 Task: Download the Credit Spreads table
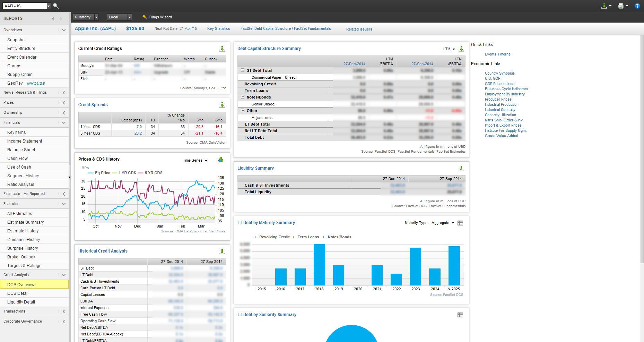(222, 105)
